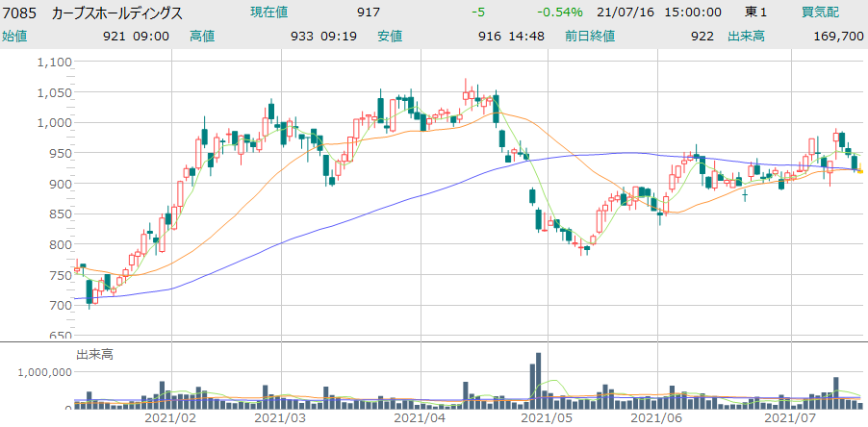The height and width of the screenshot is (427, 868).
Task: Click the 出来高 label in volume panel
Action: point(94,355)
